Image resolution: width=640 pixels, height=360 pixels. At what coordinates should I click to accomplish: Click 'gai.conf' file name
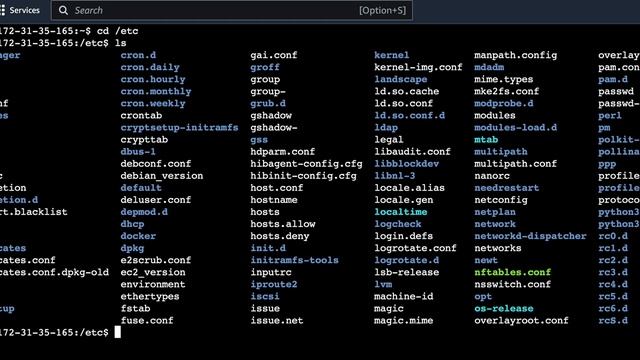point(274,55)
